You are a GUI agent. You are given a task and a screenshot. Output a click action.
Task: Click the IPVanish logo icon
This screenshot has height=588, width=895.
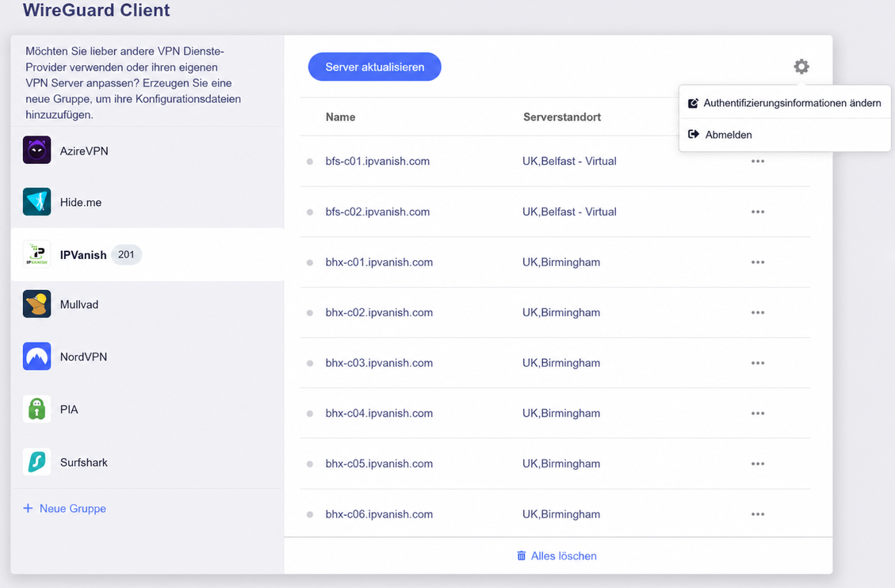(37, 254)
